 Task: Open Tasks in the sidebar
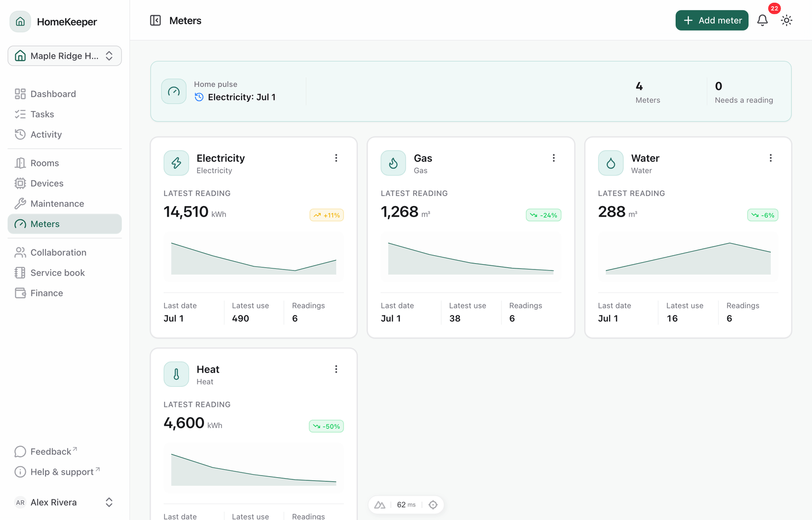click(x=64, y=114)
